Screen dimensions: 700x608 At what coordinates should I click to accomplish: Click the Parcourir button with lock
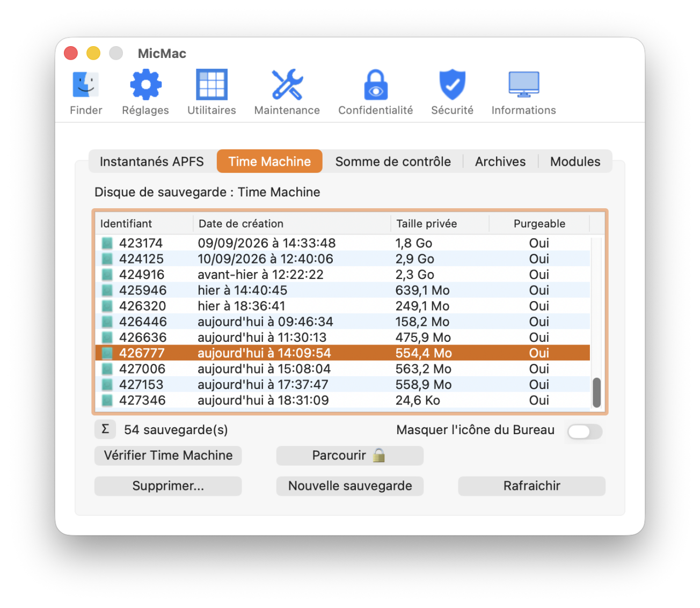(x=349, y=456)
